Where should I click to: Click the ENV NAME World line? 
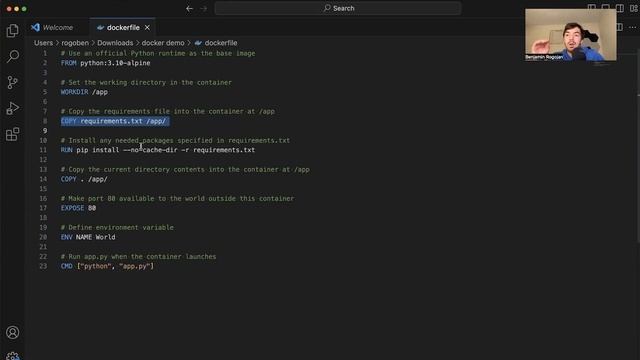pyautogui.click(x=88, y=237)
